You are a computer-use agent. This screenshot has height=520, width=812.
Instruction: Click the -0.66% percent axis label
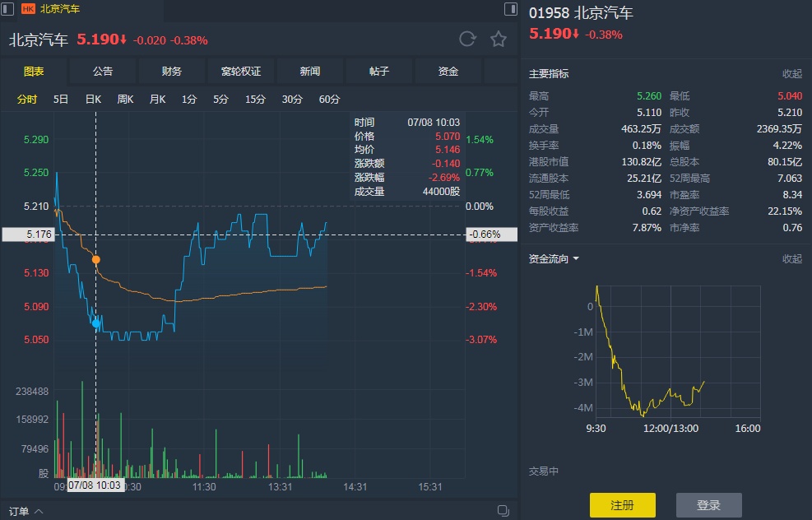[492, 234]
